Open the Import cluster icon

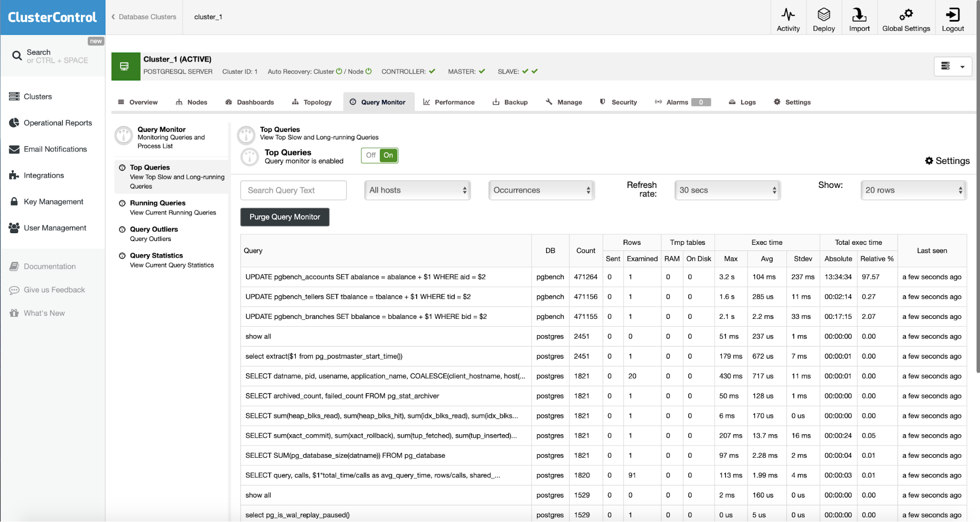tap(859, 15)
